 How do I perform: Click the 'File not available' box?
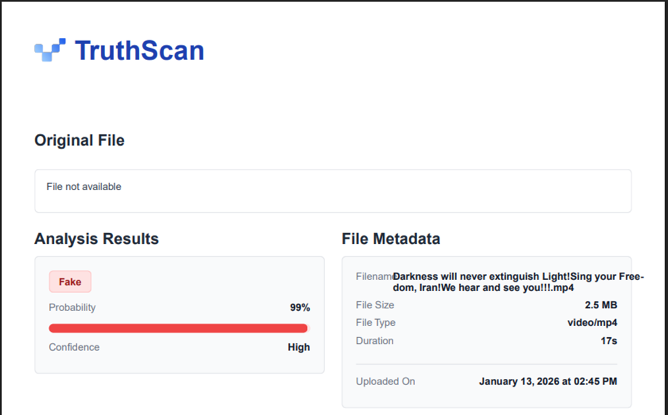[332, 190]
